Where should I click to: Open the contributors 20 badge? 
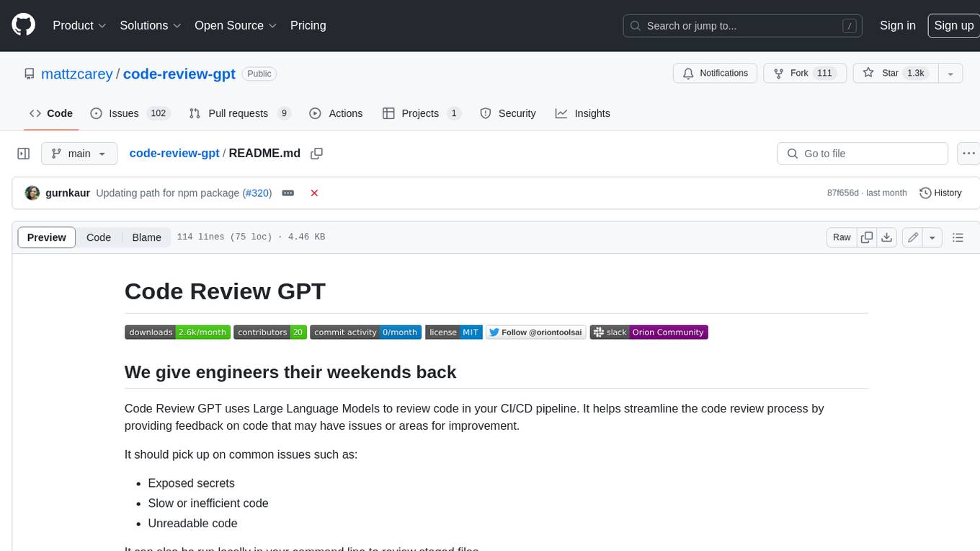coord(270,332)
